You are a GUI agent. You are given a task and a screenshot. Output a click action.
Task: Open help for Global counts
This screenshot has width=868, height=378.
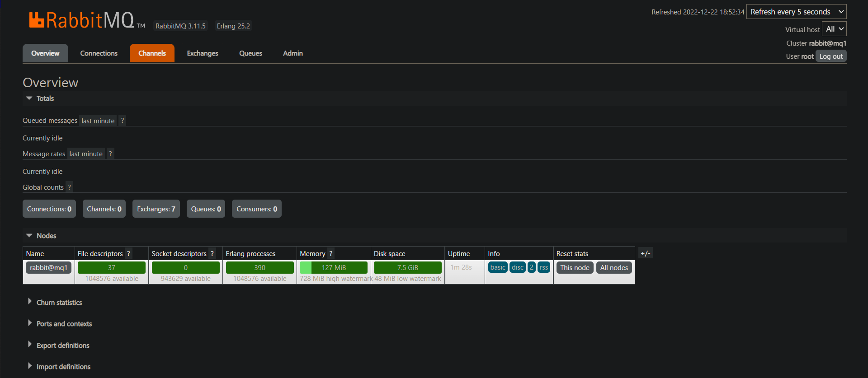69,187
